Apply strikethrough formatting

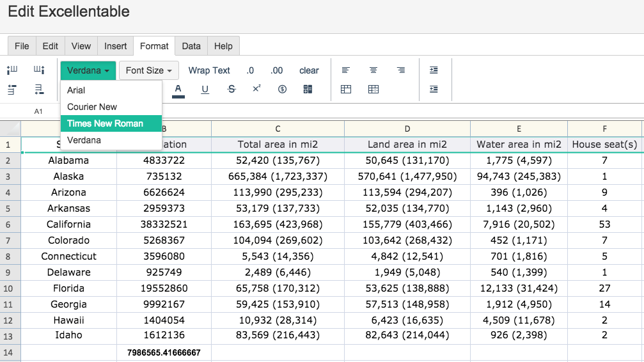pos(232,90)
